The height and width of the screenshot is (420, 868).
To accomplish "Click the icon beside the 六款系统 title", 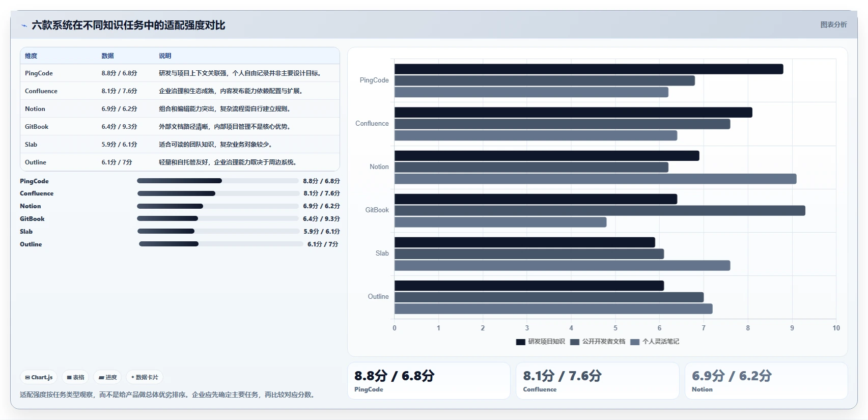I will (24, 25).
